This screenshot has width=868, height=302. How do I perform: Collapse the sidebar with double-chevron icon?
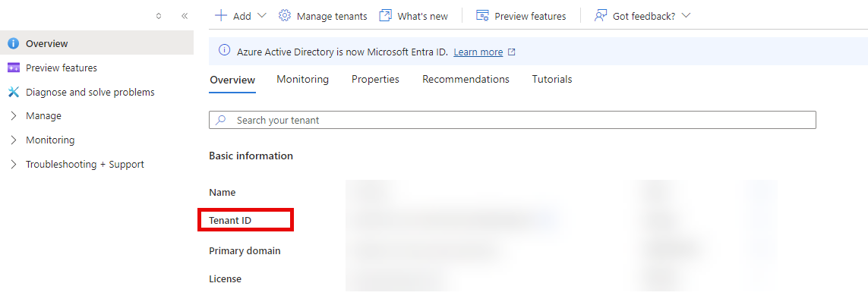pyautogui.click(x=185, y=16)
